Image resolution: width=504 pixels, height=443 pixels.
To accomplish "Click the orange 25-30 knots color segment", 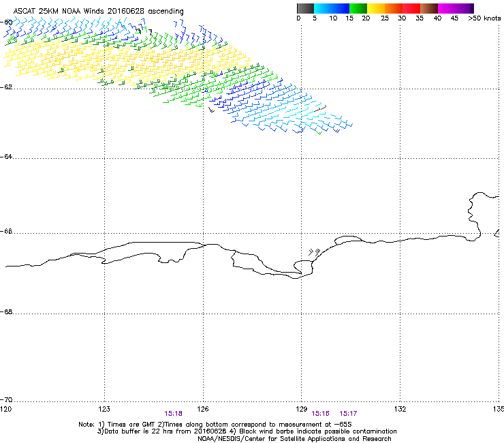I will click(394, 8).
